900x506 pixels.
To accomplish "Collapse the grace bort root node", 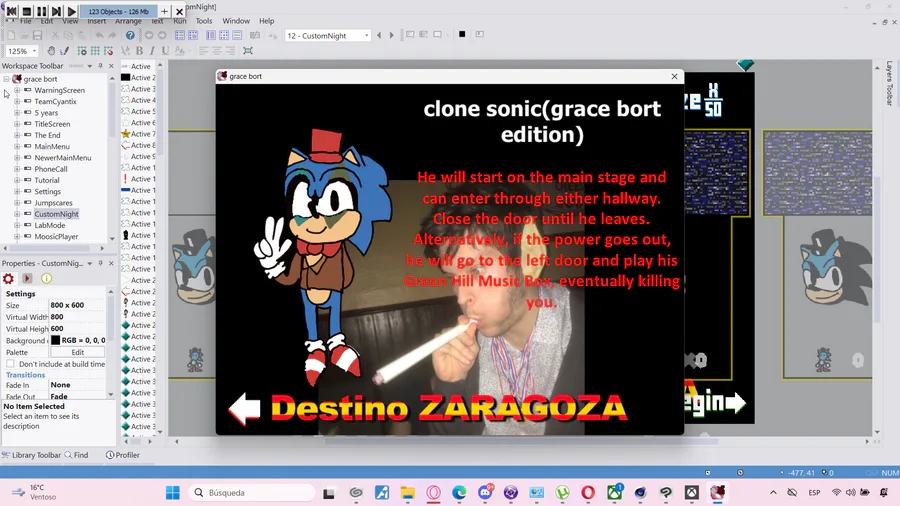I will (x=6, y=79).
